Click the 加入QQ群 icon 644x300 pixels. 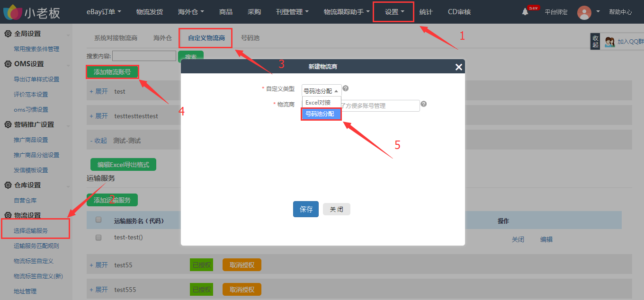(x=610, y=42)
